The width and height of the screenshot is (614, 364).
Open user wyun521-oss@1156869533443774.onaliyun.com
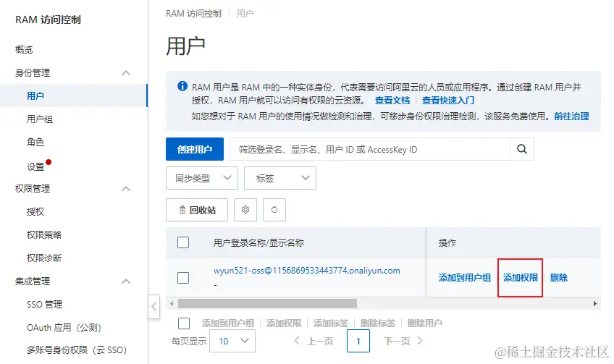coord(306,271)
